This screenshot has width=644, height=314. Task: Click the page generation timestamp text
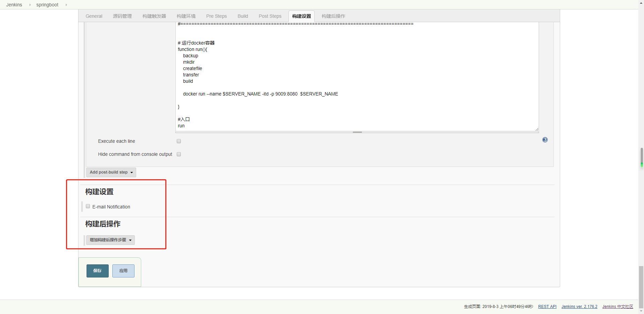(x=498, y=307)
